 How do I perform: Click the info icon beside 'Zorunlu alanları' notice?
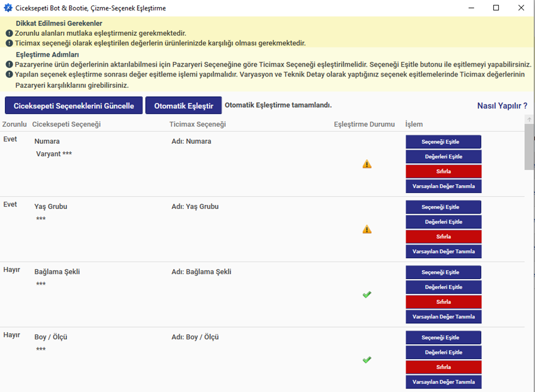pyautogui.click(x=9, y=33)
